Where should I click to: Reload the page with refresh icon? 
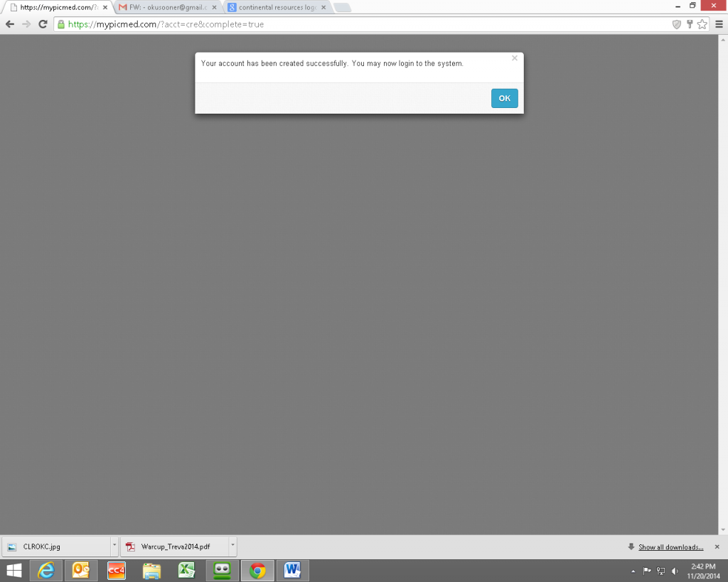43,24
